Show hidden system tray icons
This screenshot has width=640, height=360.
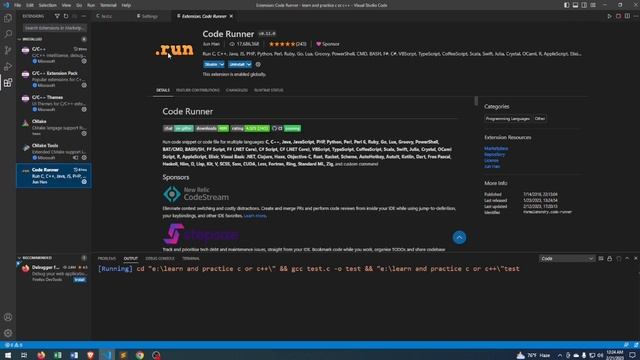click(560, 356)
